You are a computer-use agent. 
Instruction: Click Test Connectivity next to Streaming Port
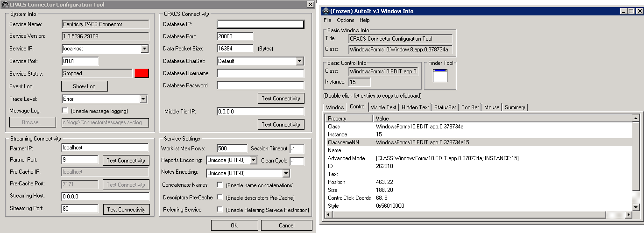point(126,210)
